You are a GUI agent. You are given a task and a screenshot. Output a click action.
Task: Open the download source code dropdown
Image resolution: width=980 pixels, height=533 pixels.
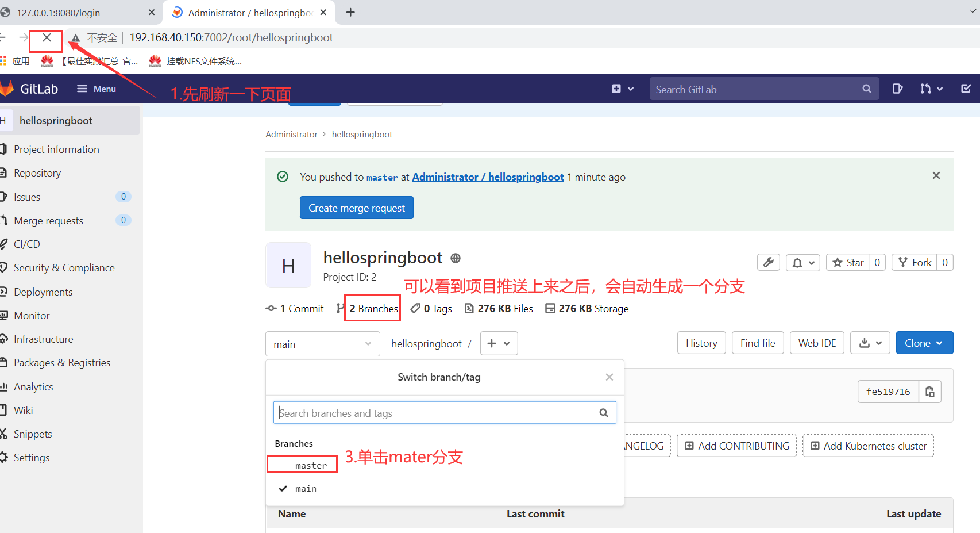pos(870,343)
